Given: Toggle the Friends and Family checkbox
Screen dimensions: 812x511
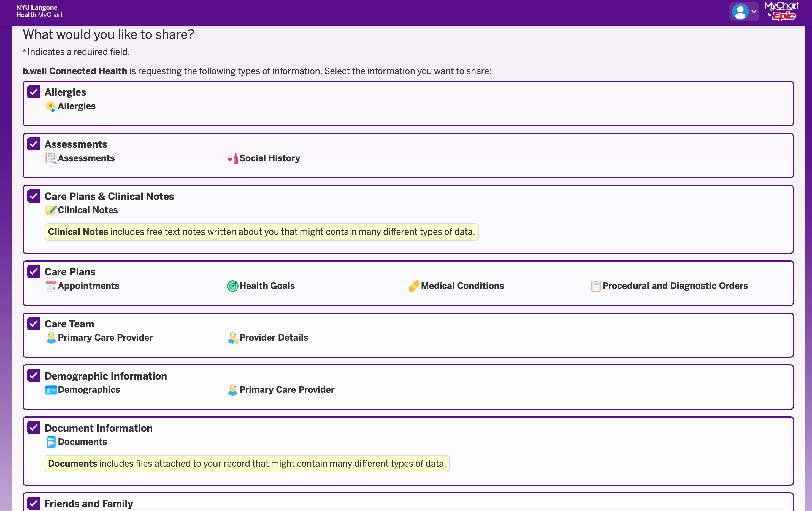Looking at the screenshot, I should (x=34, y=503).
